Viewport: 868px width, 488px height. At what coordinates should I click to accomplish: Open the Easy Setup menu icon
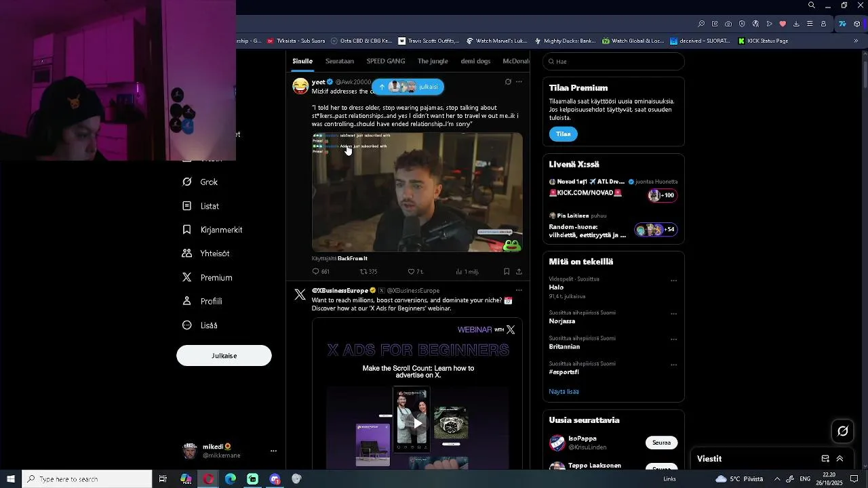click(810, 24)
